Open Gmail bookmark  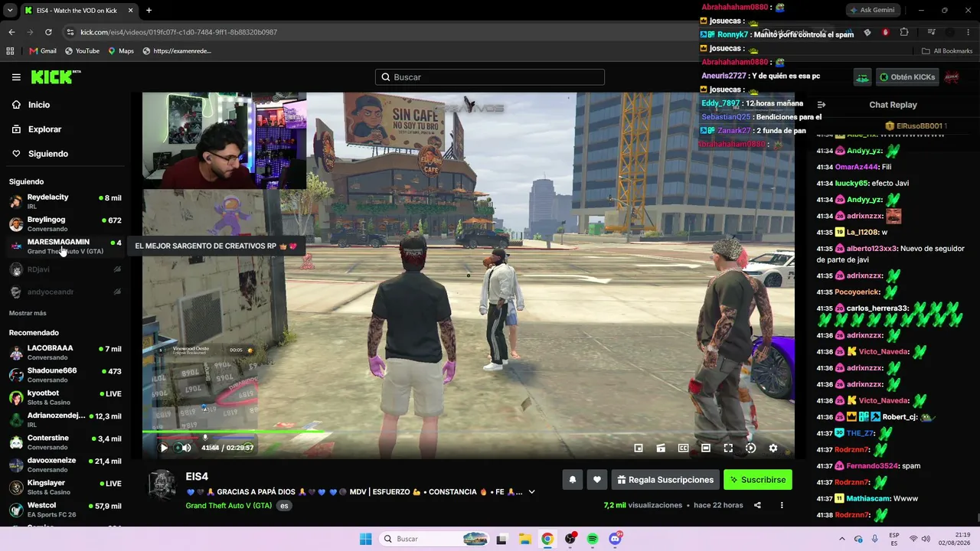pos(43,51)
